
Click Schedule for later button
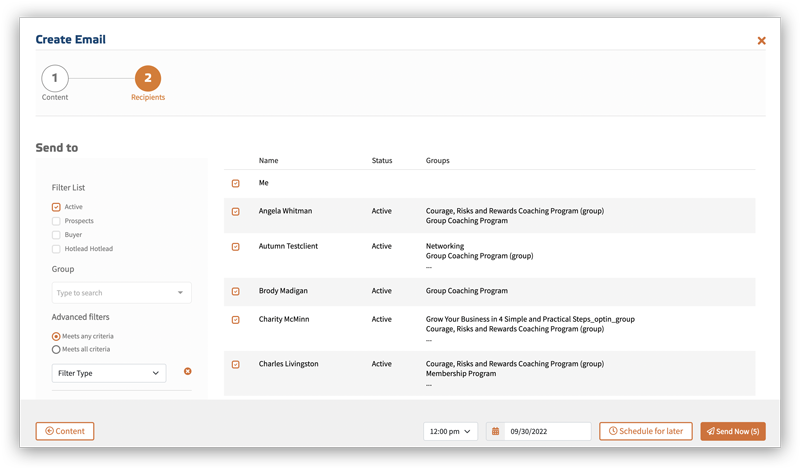645,431
